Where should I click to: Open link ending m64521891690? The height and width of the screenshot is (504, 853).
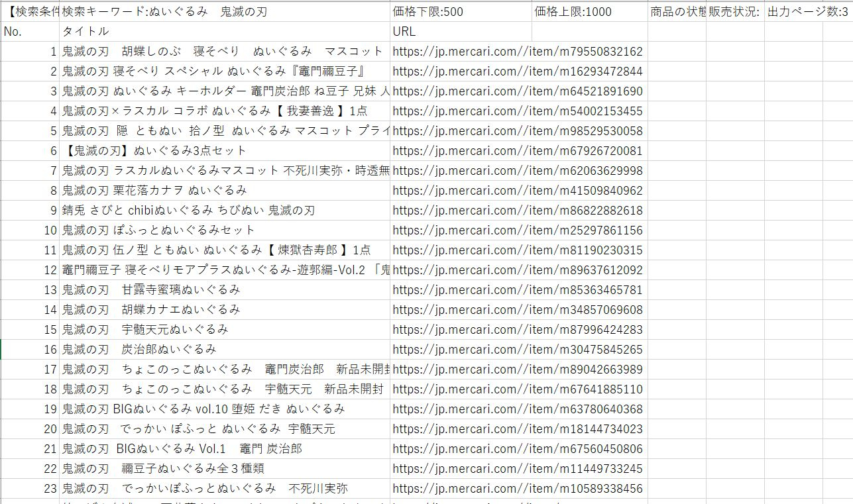[518, 91]
